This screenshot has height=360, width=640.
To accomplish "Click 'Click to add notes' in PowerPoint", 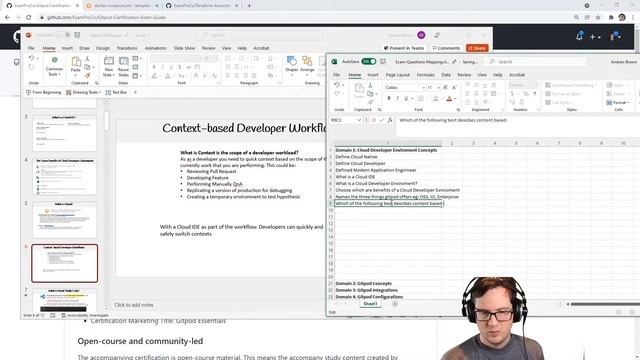I will pyautogui.click(x=134, y=305).
